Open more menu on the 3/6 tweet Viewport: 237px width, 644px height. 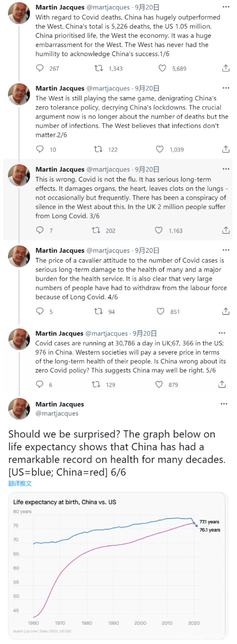point(226,169)
